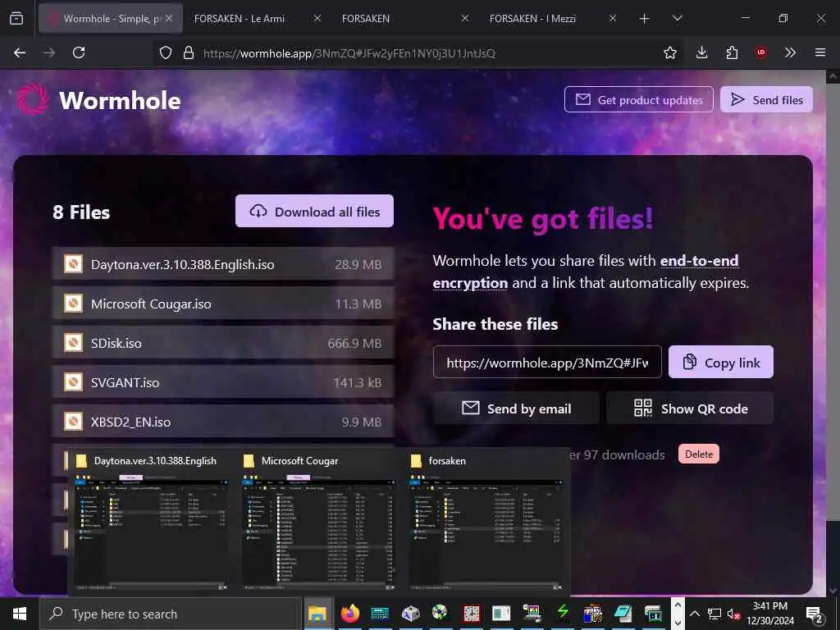Viewport: 840px width, 630px height.
Task: Click the Get product updates button
Action: click(x=638, y=99)
